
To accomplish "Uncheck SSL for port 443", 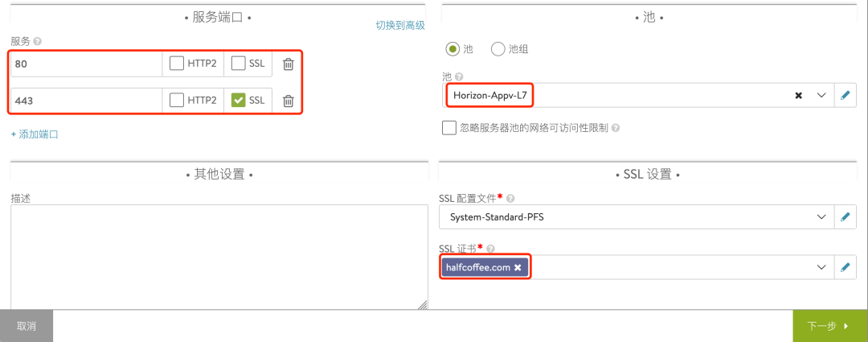I will [238, 101].
